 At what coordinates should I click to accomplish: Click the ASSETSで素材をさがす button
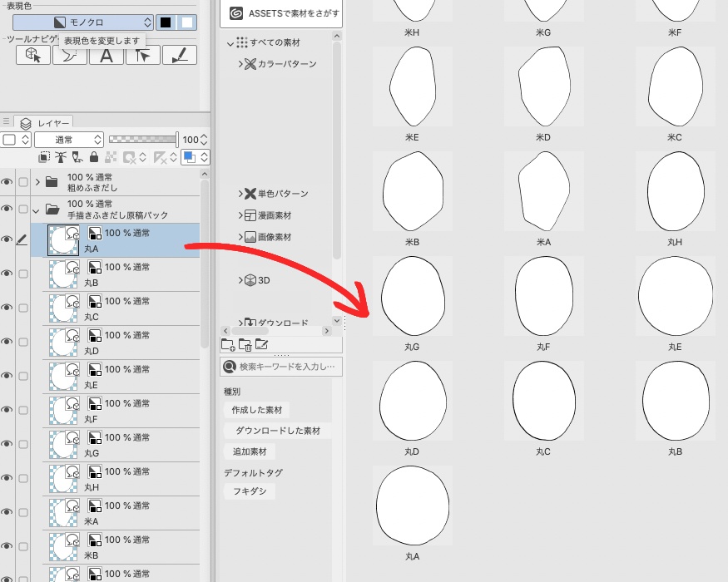pyautogui.click(x=283, y=12)
